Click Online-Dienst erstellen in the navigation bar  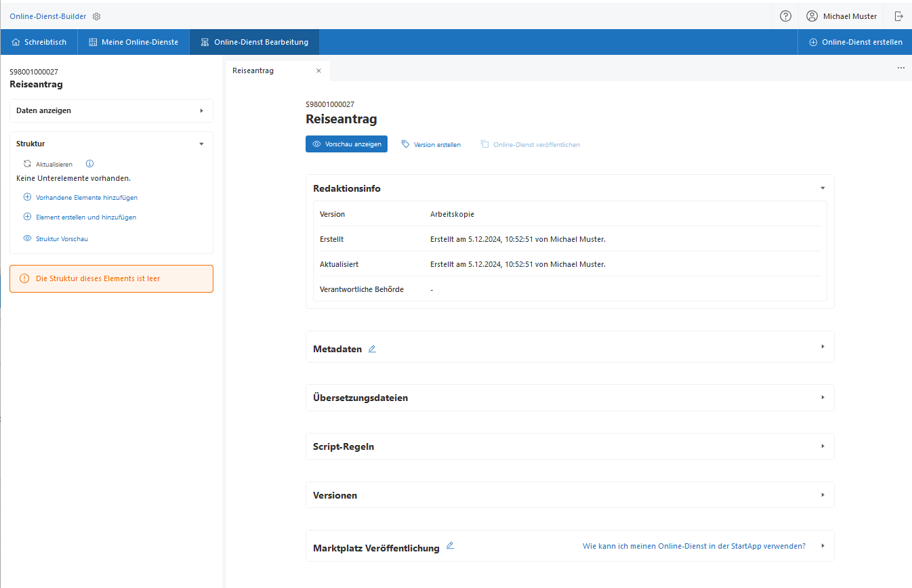855,42
